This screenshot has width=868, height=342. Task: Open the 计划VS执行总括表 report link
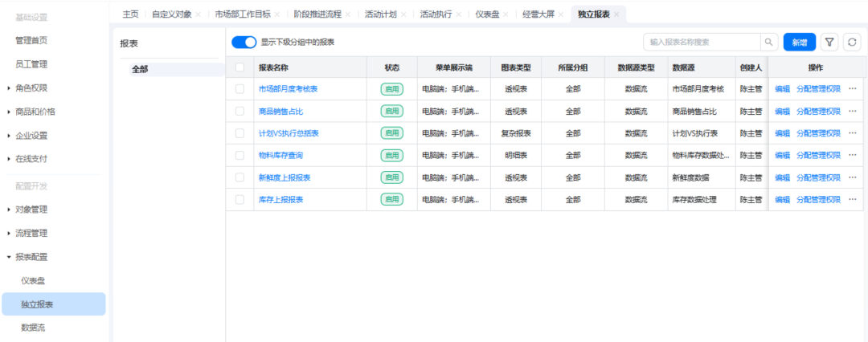coord(289,133)
